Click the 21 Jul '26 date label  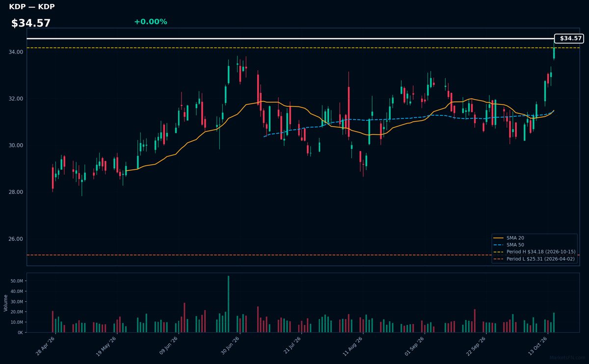point(292,346)
